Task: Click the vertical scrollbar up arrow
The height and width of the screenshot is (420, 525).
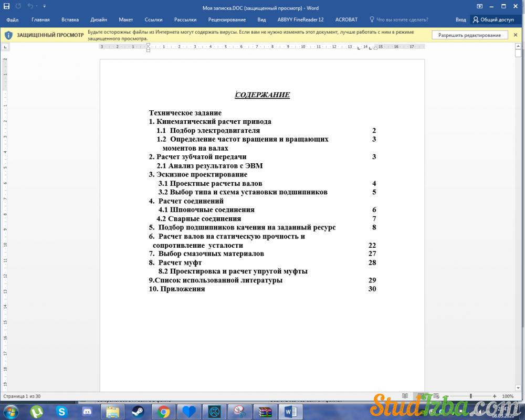Action: [x=518, y=46]
